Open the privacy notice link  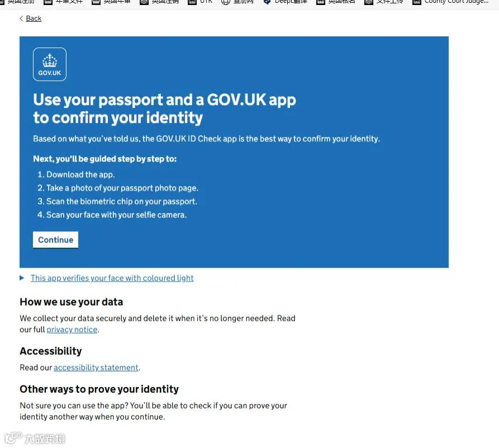coord(72,330)
